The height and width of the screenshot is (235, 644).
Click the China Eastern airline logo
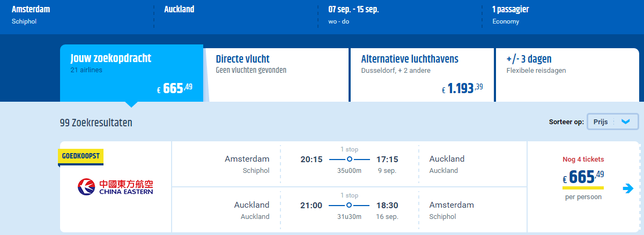coord(115,187)
